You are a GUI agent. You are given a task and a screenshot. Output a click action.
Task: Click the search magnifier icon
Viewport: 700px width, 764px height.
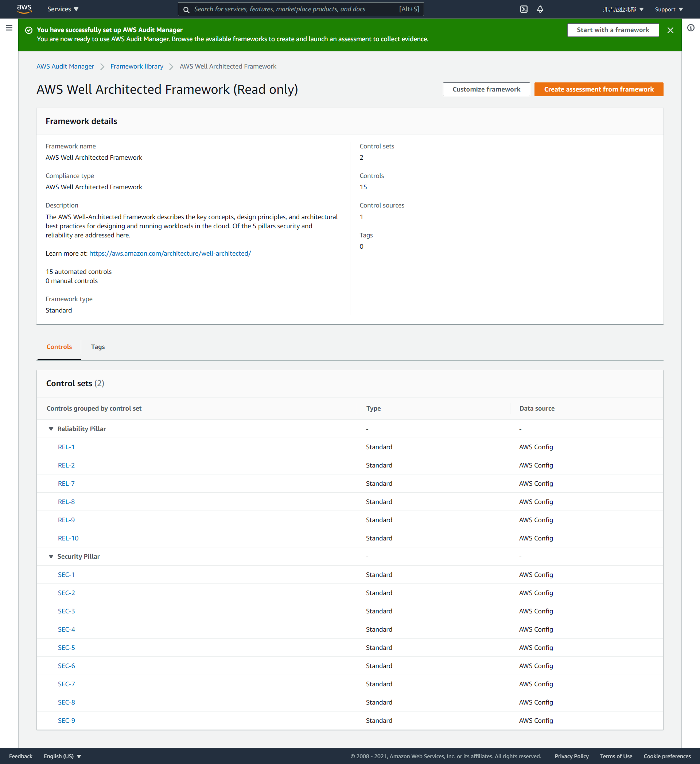[x=186, y=9]
